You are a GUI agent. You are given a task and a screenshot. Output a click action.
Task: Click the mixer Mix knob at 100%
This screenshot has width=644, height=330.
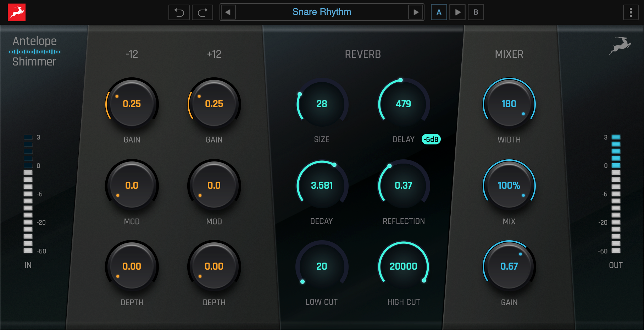coord(509,186)
